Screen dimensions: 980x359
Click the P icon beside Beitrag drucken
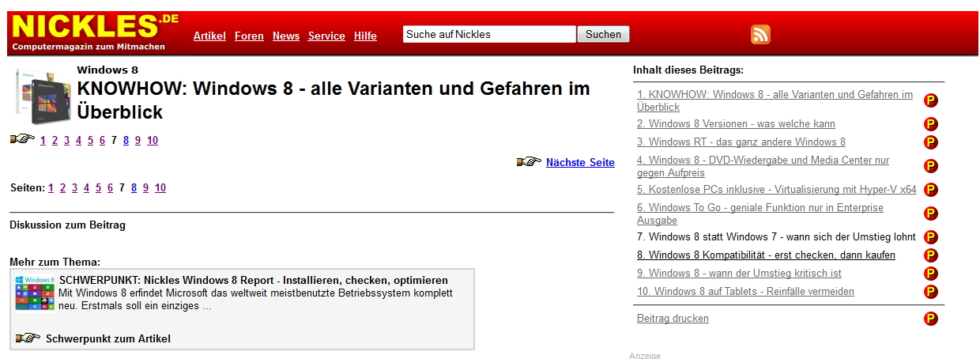click(x=931, y=319)
